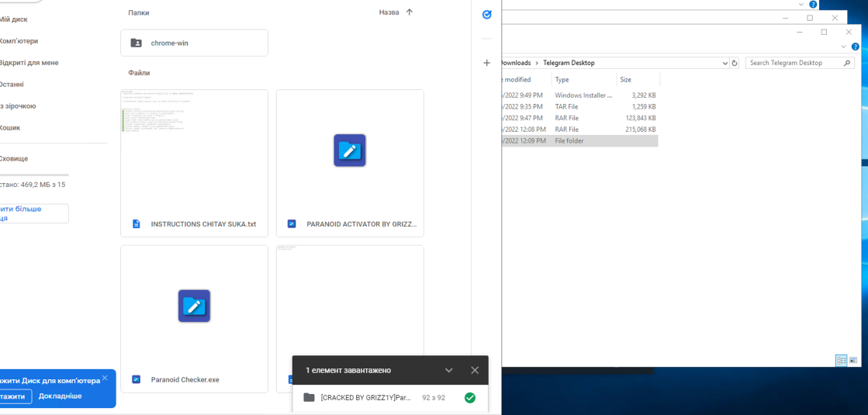Click the large blue pencil icon of Paranoid Checker
Image resolution: width=868 pixels, height=415 pixels.
[194, 306]
